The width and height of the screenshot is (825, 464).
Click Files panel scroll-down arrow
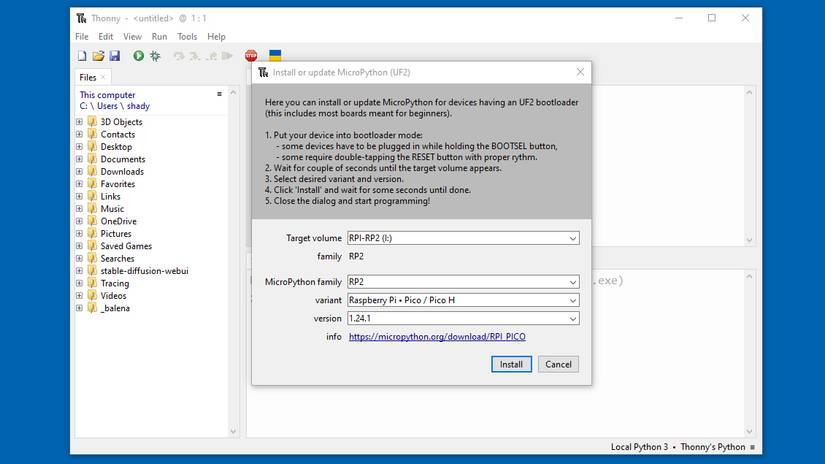(234, 432)
